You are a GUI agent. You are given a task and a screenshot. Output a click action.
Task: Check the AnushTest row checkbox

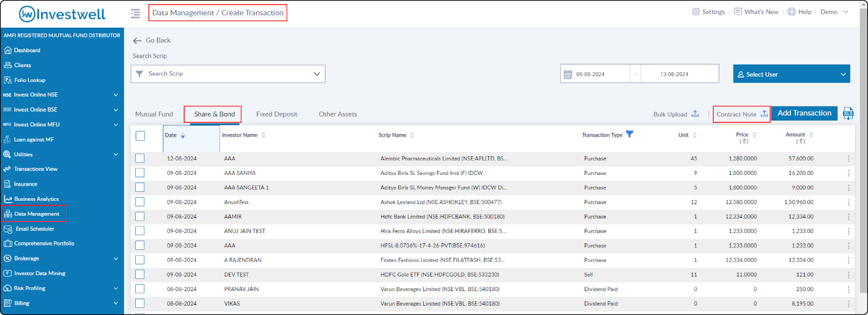coord(140,201)
